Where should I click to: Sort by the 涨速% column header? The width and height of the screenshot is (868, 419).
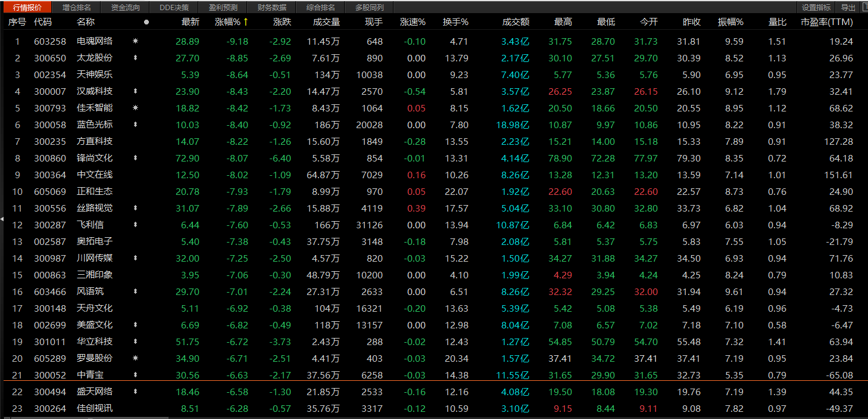pyautogui.click(x=413, y=22)
